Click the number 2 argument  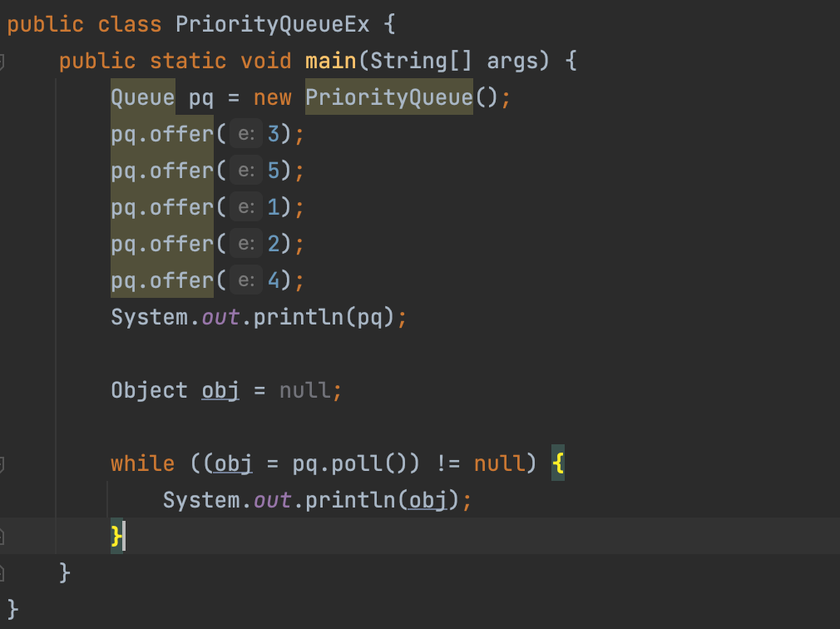pyautogui.click(x=274, y=245)
